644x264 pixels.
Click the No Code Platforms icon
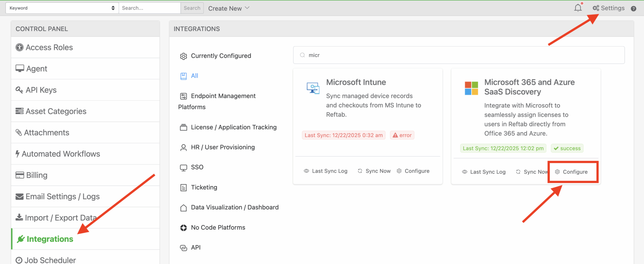[183, 228]
